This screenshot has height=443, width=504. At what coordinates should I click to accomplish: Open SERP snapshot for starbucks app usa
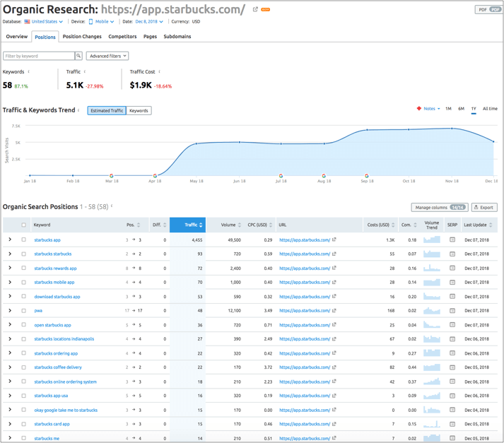tap(452, 396)
